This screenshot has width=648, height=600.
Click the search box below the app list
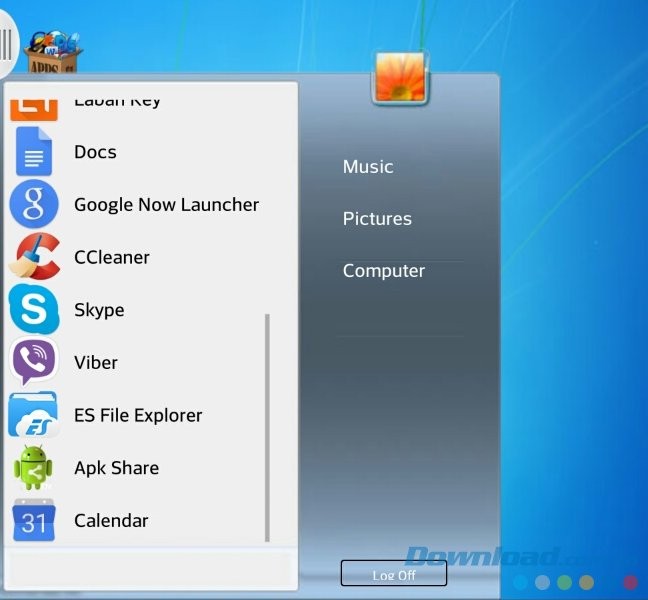150,570
